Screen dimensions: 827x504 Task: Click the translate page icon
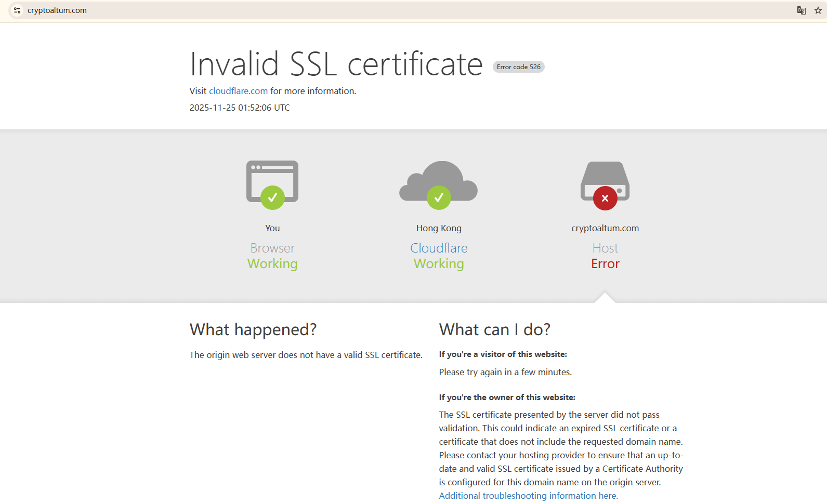pos(802,10)
